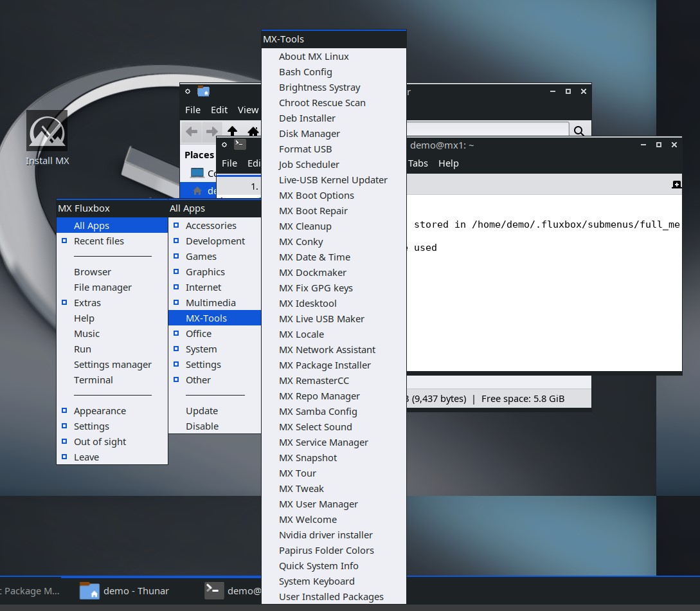Expand the System submenu
The height and width of the screenshot is (611, 700).
point(215,349)
